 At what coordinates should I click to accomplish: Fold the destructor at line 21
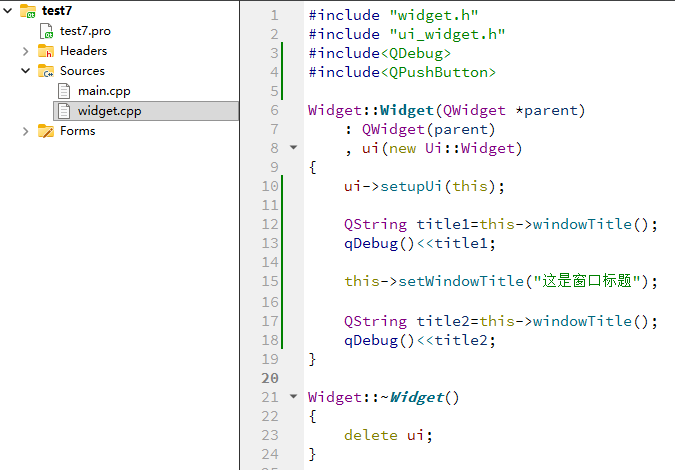tap(294, 396)
